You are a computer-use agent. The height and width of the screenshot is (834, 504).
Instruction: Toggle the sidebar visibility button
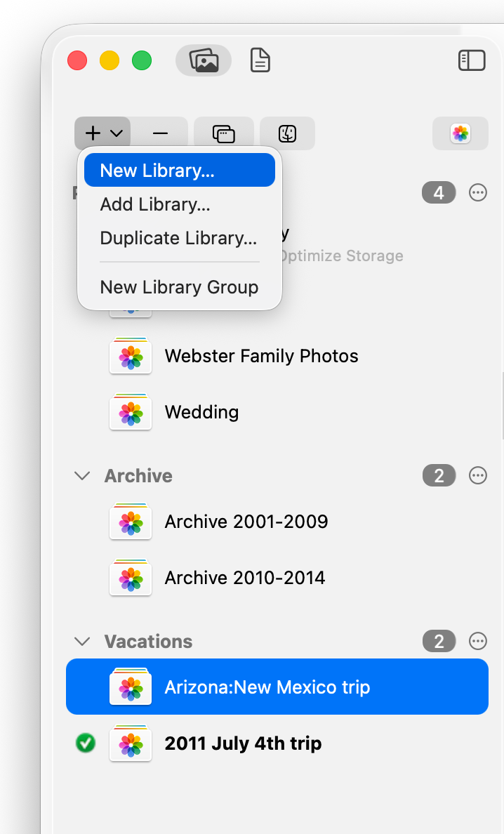pos(472,60)
